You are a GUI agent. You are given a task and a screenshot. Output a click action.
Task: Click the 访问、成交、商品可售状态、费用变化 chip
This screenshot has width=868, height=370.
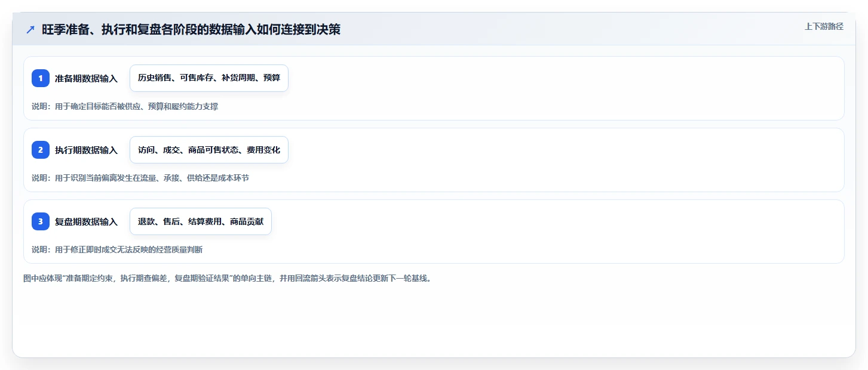(x=209, y=150)
